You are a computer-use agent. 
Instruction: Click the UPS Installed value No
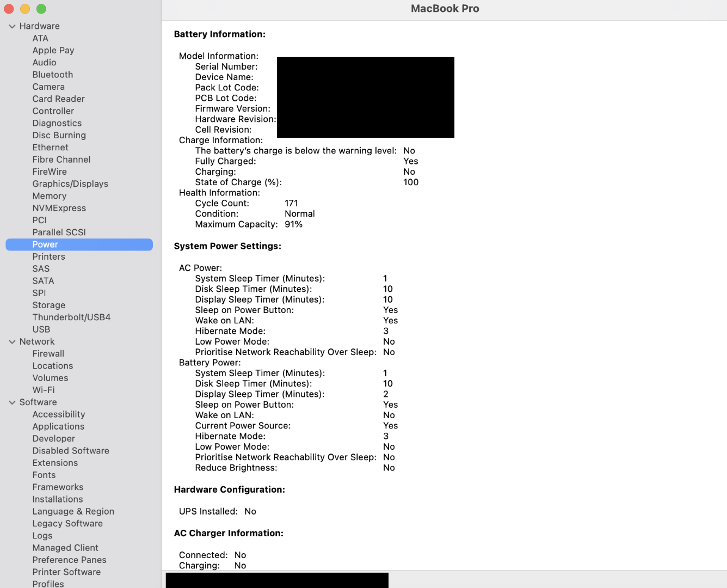coord(250,512)
